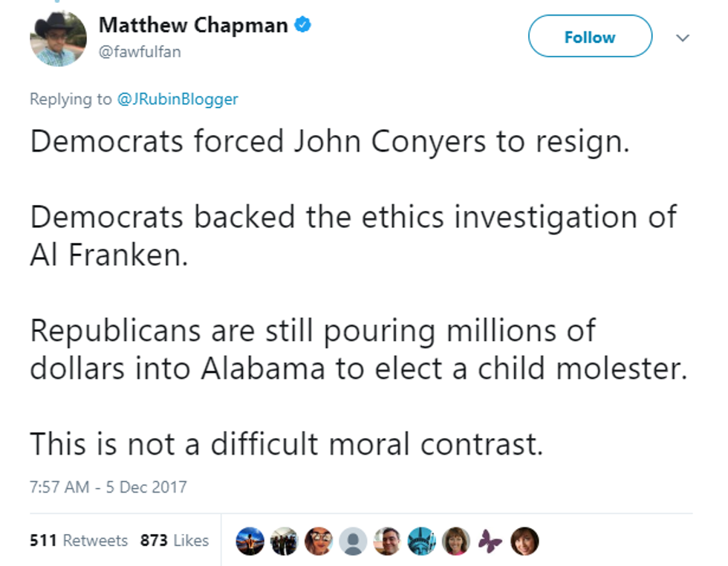Image resolution: width=728 pixels, height=566 pixels.
Task: Open the @JRubinBlogger profile link
Action: [x=178, y=99]
